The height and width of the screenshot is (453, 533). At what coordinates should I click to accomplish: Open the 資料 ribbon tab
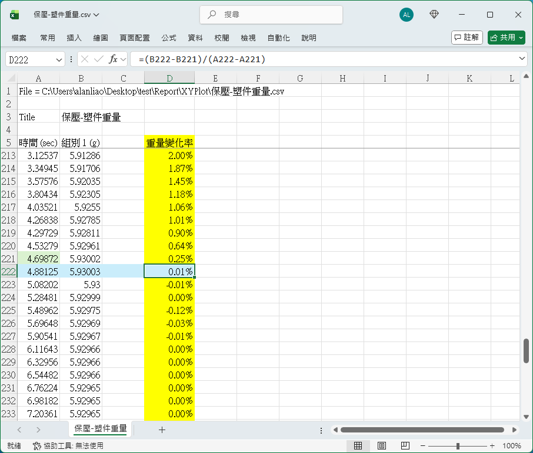(x=195, y=38)
